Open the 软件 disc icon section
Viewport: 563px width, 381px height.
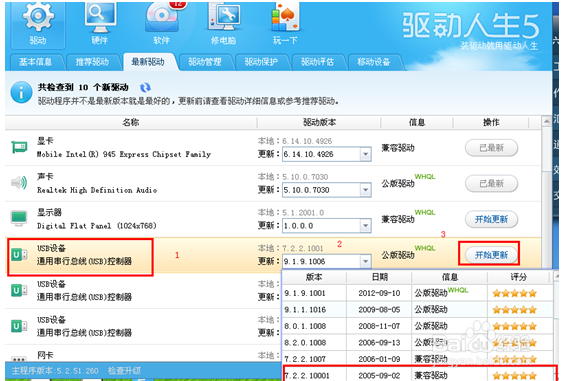coord(162,24)
